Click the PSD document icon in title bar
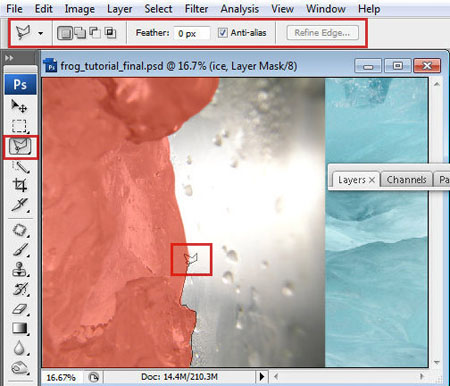The width and height of the screenshot is (450, 386). point(51,66)
